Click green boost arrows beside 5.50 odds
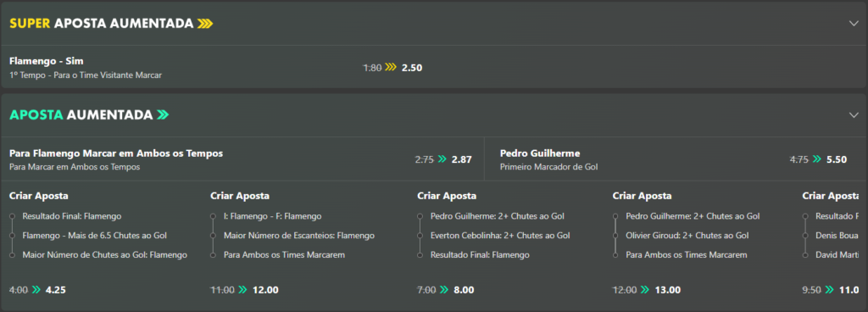Viewport: 868px width, 312px height. coord(816,159)
